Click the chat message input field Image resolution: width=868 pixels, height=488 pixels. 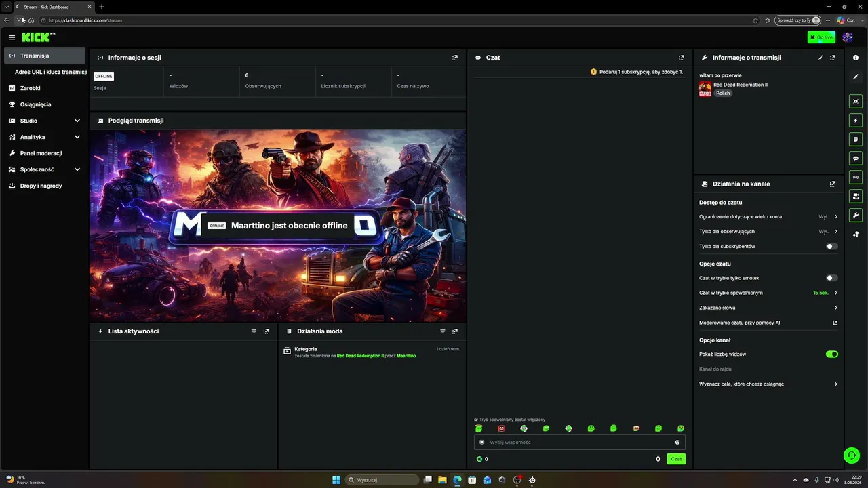pyautogui.click(x=580, y=443)
